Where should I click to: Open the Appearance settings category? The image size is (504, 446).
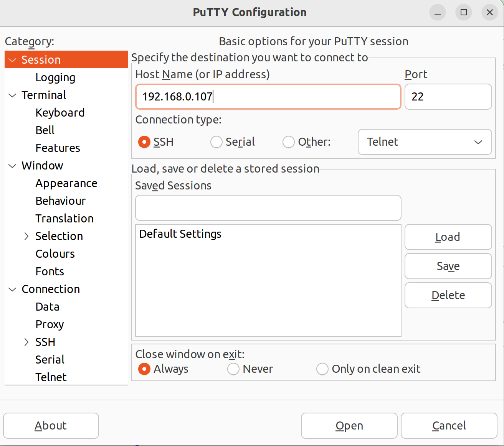click(x=66, y=183)
